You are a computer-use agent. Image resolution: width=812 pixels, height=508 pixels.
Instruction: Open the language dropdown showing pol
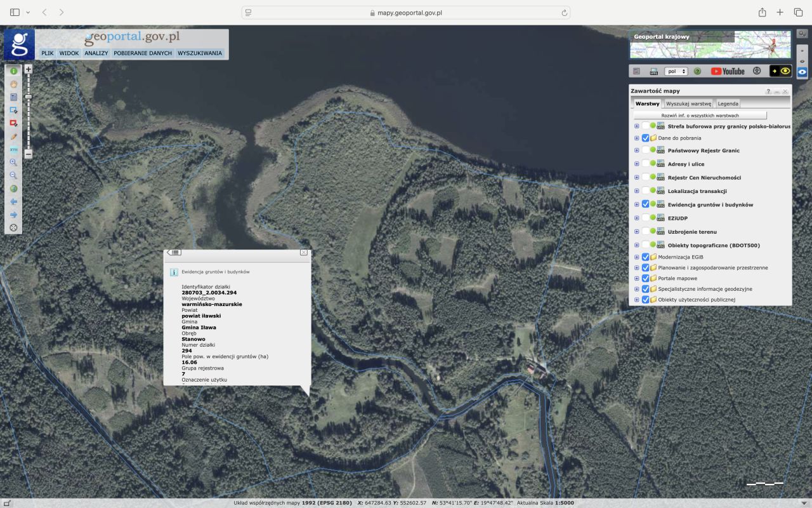(676, 71)
